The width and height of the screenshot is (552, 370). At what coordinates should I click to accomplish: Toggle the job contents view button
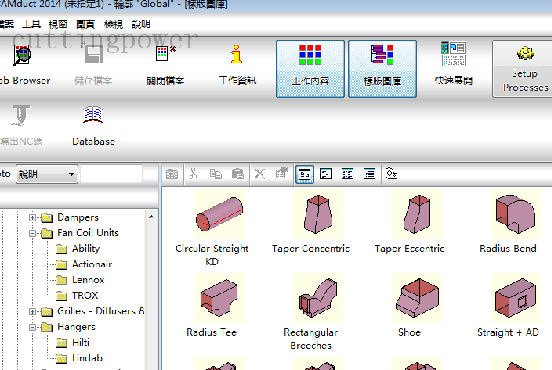click(x=310, y=69)
